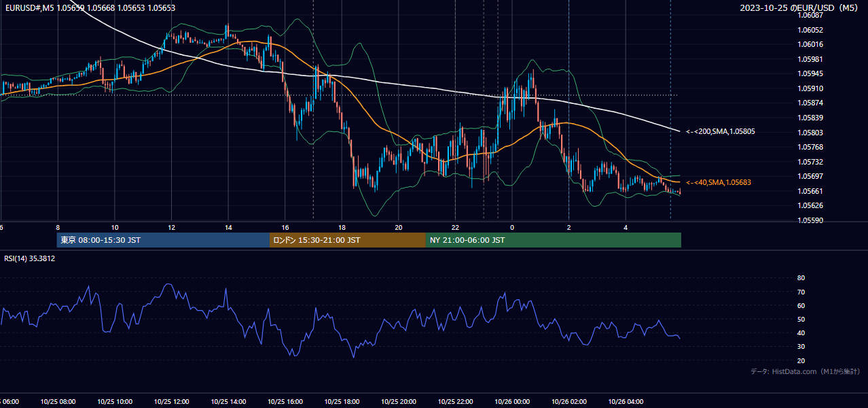Image resolution: width=868 pixels, height=408 pixels.
Task: Click the NY 21:00-06:00 JST session bar
Action: point(554,240)
